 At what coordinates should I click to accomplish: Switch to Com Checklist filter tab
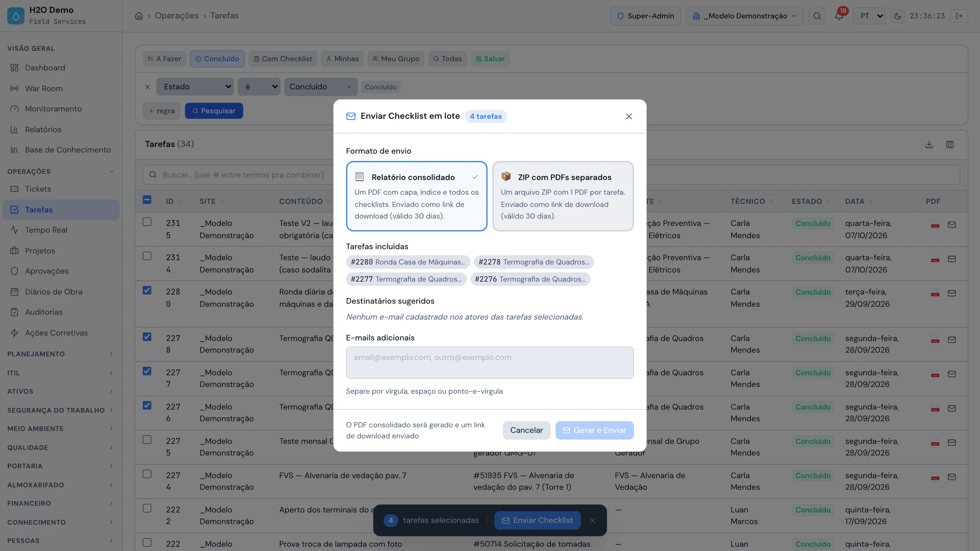pyautogui.click(x=283, y=59)
